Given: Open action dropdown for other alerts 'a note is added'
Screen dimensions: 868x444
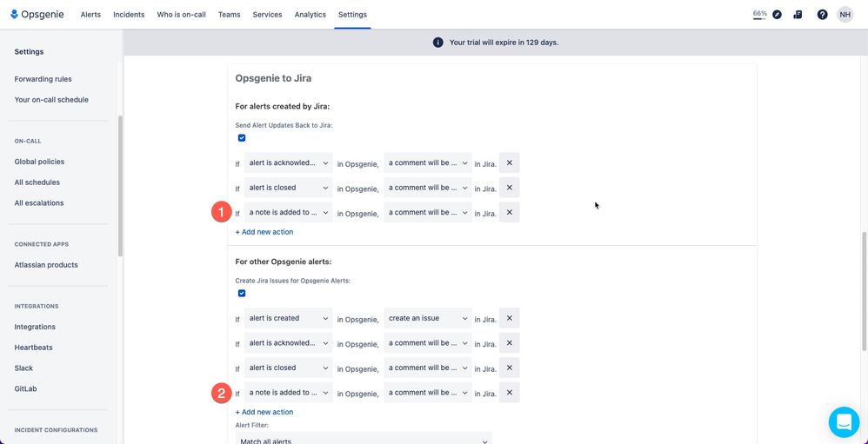Looking at the screenshot, I should coord(428,393).
